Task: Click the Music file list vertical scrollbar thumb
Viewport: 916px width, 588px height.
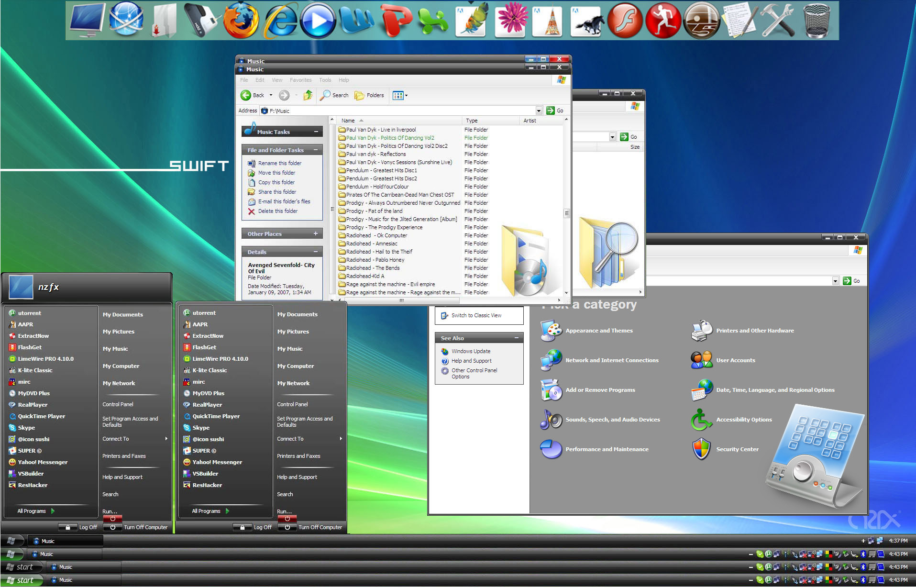Action: (x=566, y=213)
